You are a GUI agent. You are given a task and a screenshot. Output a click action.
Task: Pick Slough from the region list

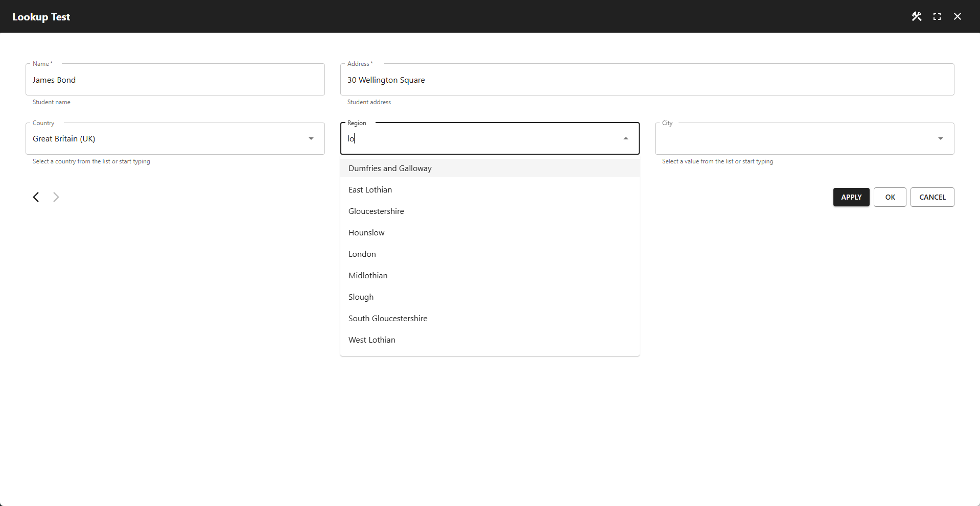361,297
